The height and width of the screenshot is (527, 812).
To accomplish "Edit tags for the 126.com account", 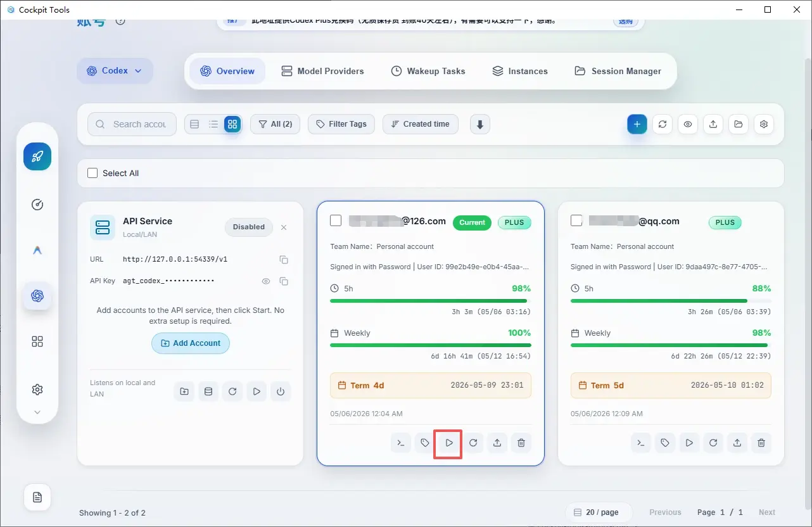I will point(425,443).
